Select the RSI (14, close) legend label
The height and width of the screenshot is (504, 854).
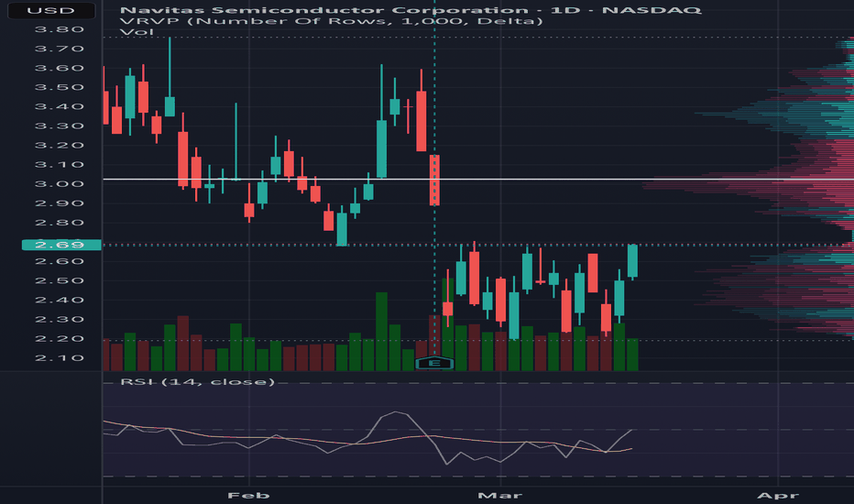pyautogui.click(x=197, y=382)
